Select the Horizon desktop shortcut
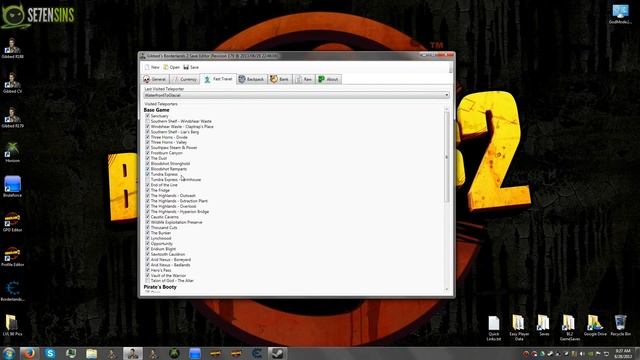Screen dimensions: 640x360 click(12, 152)
